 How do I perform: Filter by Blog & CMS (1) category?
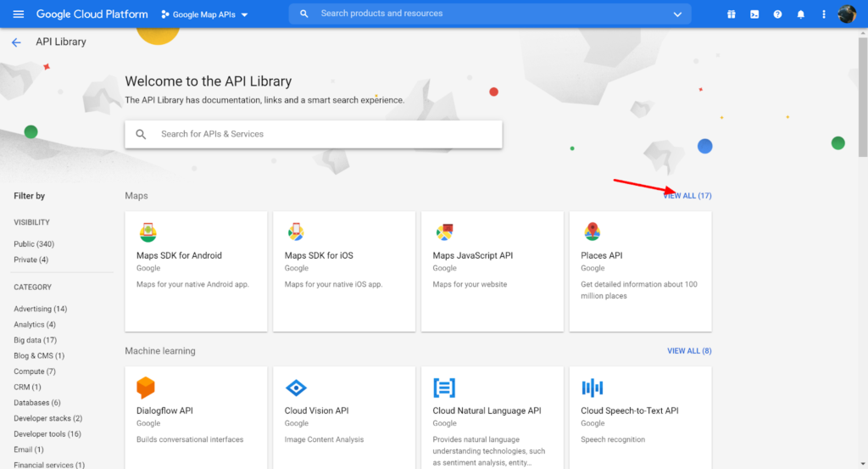(39, 355)
